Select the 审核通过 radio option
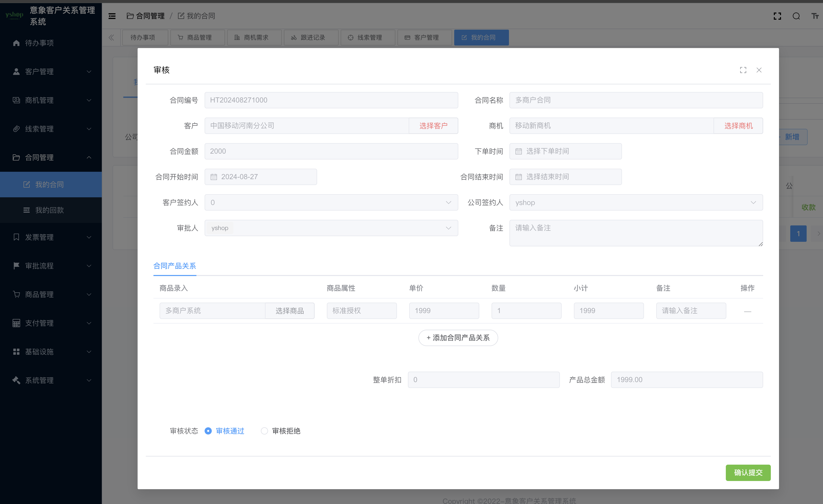The height and width of the screenshot is (504, 823). (208, 431)
